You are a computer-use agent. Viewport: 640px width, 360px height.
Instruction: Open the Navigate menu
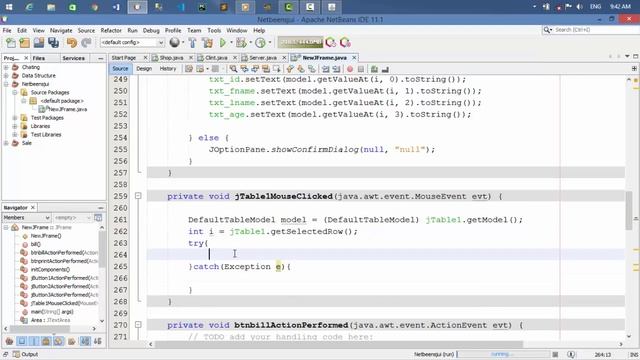point(61,30)
